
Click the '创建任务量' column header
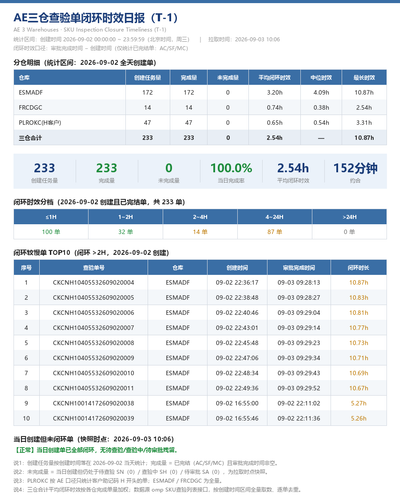coord(147,78)
